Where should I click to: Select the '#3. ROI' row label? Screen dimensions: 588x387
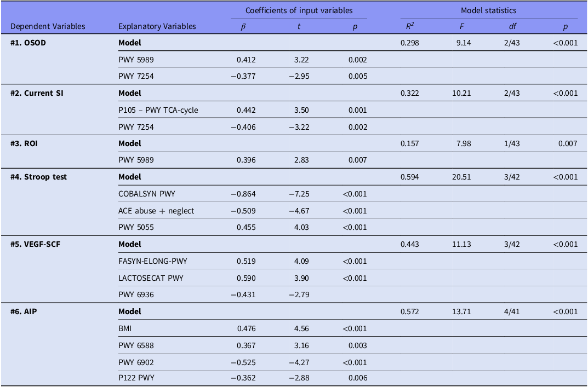[x=24, y=143]
